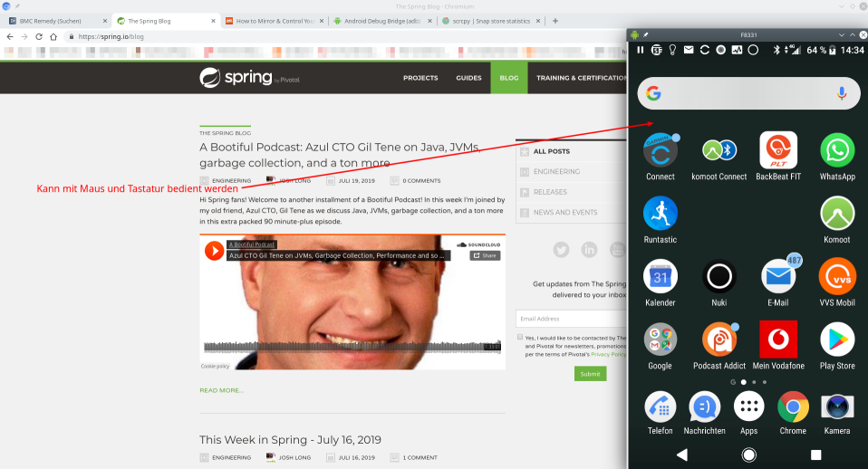
Task: Launch the Runtastic app
Action: coord(660,214)
